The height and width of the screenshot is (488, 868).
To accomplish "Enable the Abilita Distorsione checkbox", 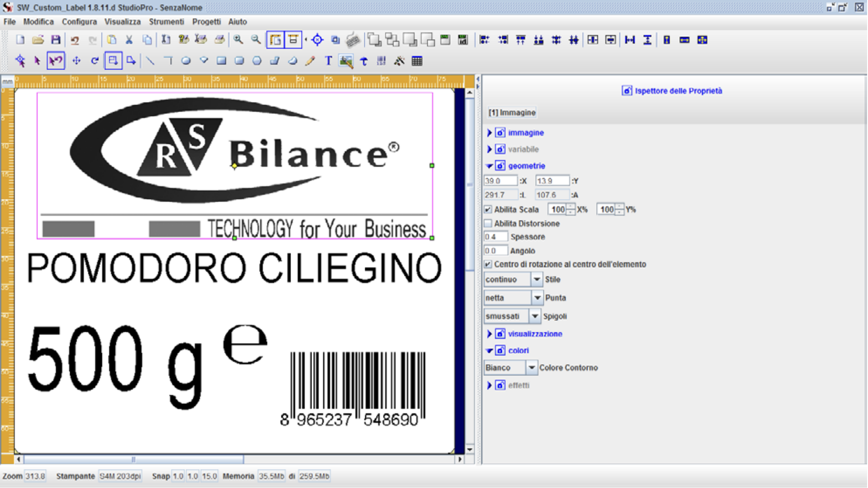I will 488,224.
